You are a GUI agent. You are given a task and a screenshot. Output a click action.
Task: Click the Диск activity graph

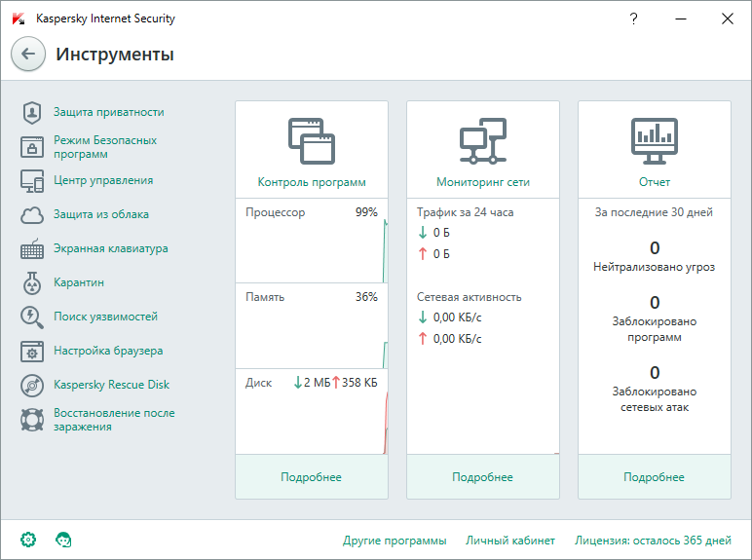tap(312, 411)
